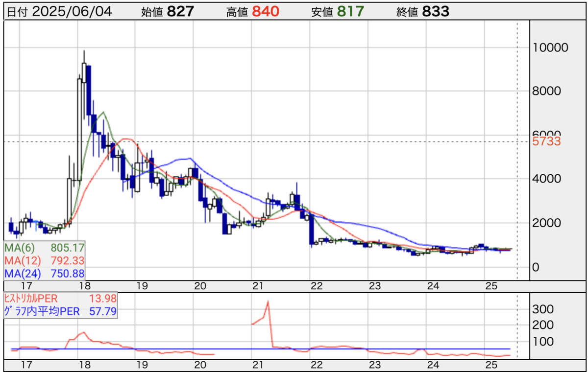Click the グラフ内平均PER 57.79 legend entry
Image resolution: width=588 pixels, height=372 pixels.
point(60,311)
